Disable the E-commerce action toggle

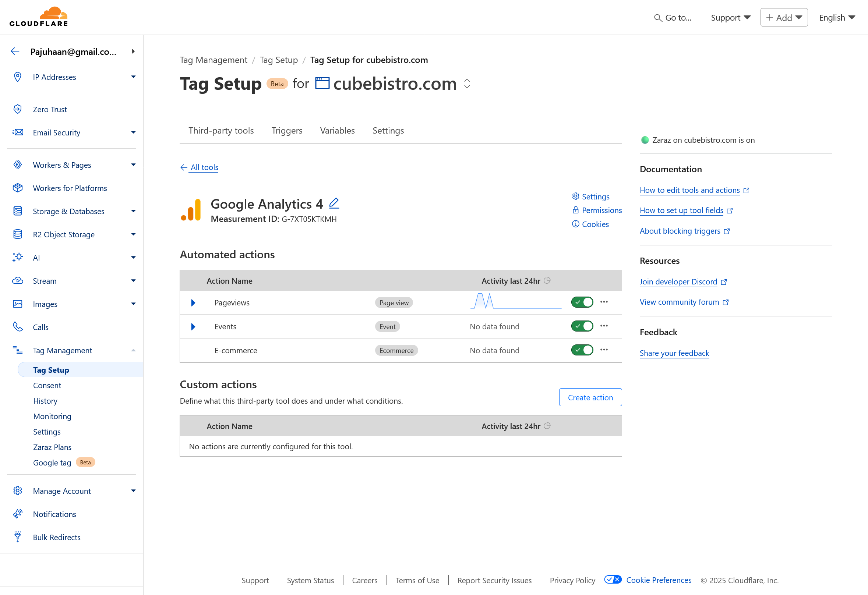(582, 350)
